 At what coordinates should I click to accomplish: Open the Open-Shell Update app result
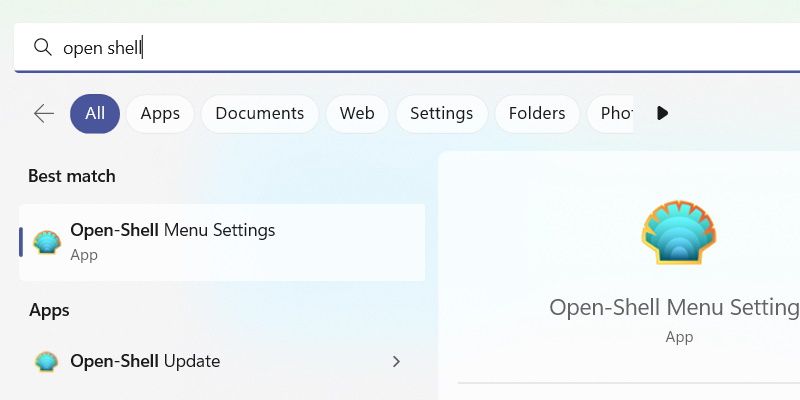[x=222, y=361]
